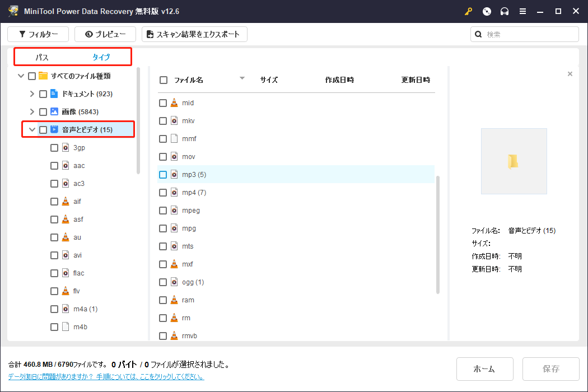Open the bootable media disc icon
The image size is (588, 392).
tap(486, 11)
